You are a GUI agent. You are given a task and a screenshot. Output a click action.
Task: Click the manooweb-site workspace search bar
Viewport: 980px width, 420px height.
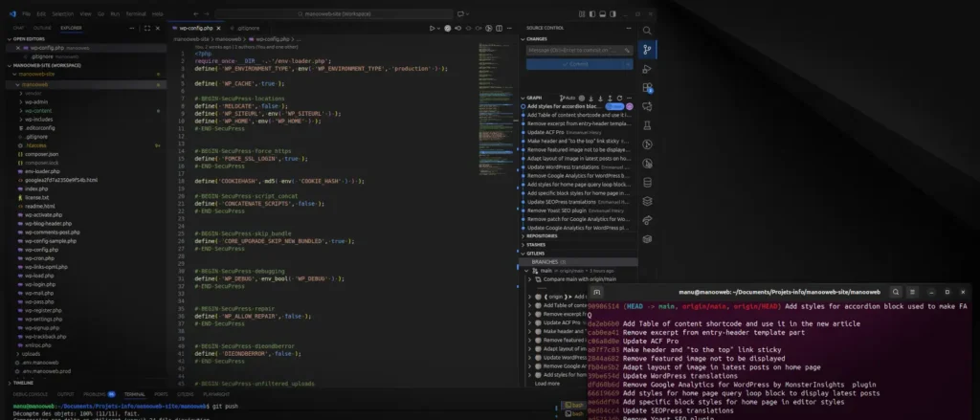point(334,13)
